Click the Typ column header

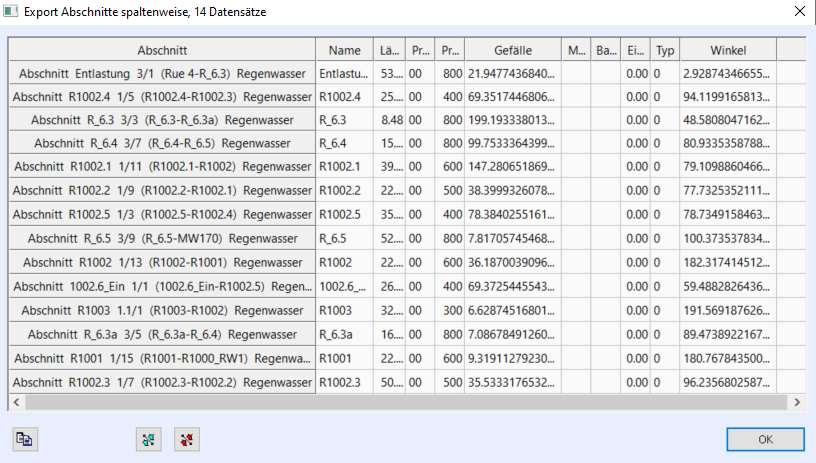click(665, 50)
